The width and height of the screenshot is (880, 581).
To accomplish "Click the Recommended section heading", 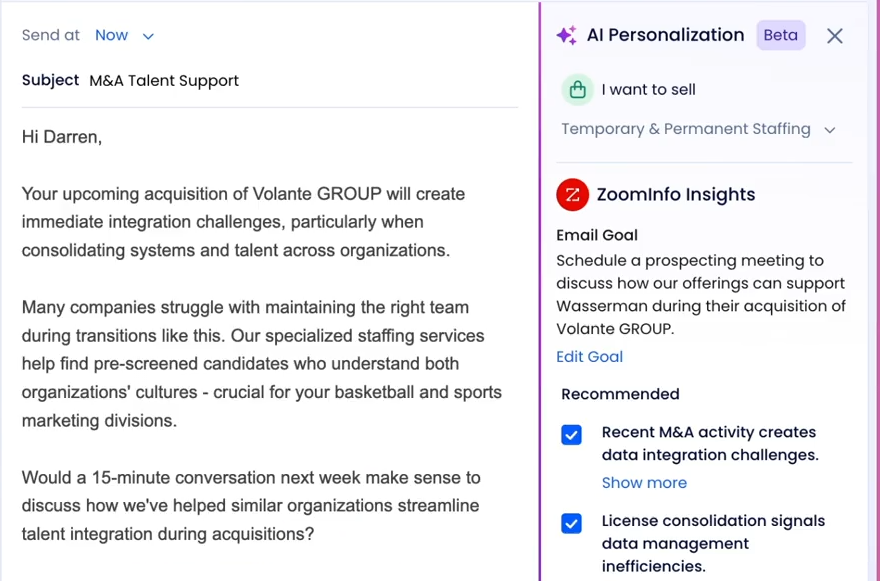I will 620,394.
